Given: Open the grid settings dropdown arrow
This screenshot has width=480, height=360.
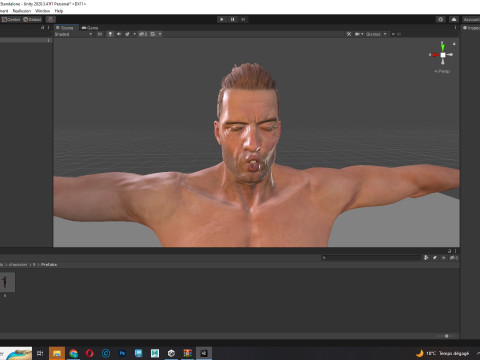Looking at the screenshot, I should pos(160,34).
